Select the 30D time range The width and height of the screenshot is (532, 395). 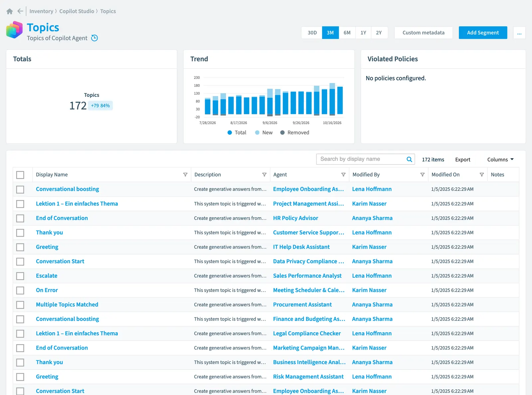pos(312,33)
